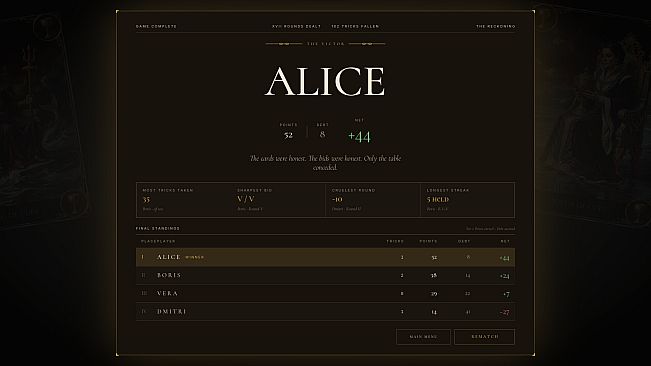
Task: Open the Longest Streak stat card
Action: tap(467, 200)
